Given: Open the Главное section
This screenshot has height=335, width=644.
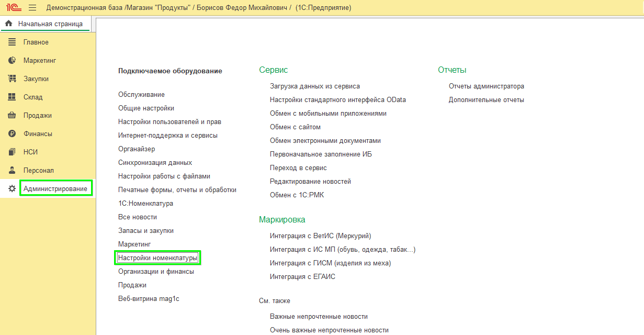Looking at the screenshot, I should [x=36, y=42].
